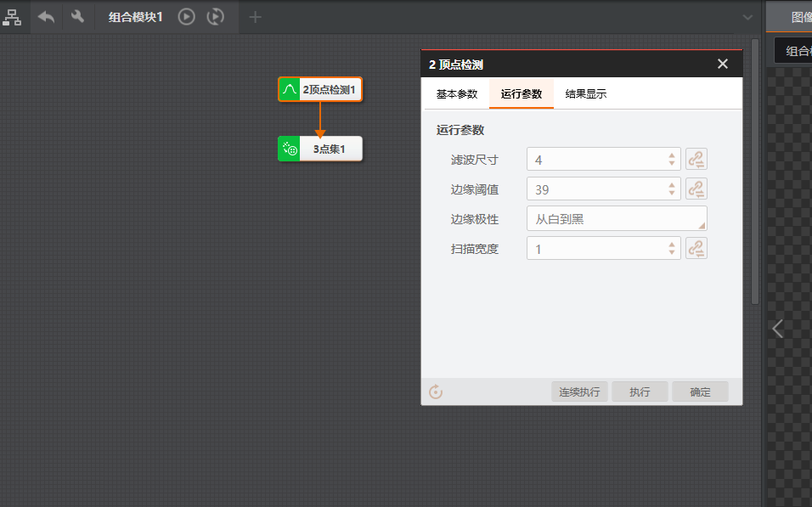Switch to the 基本参数 tab
The width and height of the screenshot is (812, 507).
point(457,94)
